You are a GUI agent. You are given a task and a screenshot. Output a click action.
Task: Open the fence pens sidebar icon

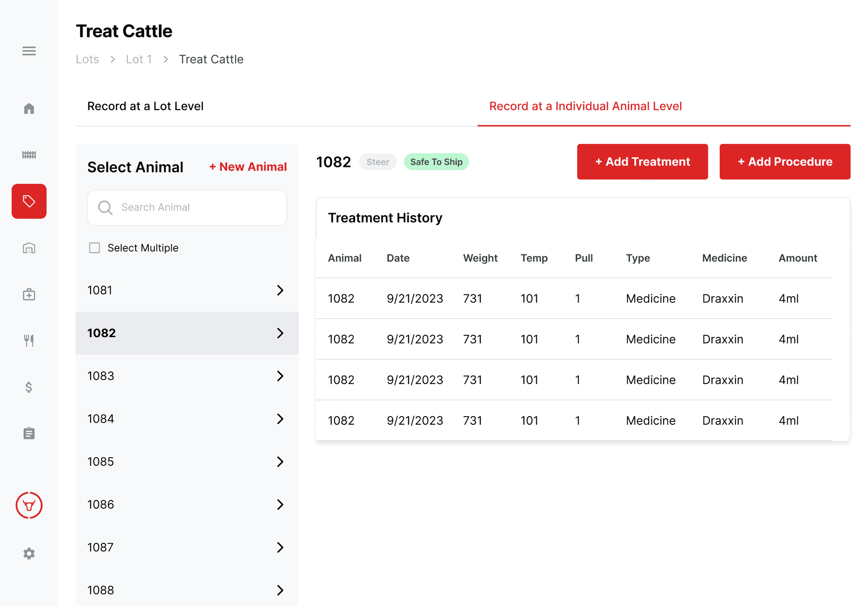[29, 155]
